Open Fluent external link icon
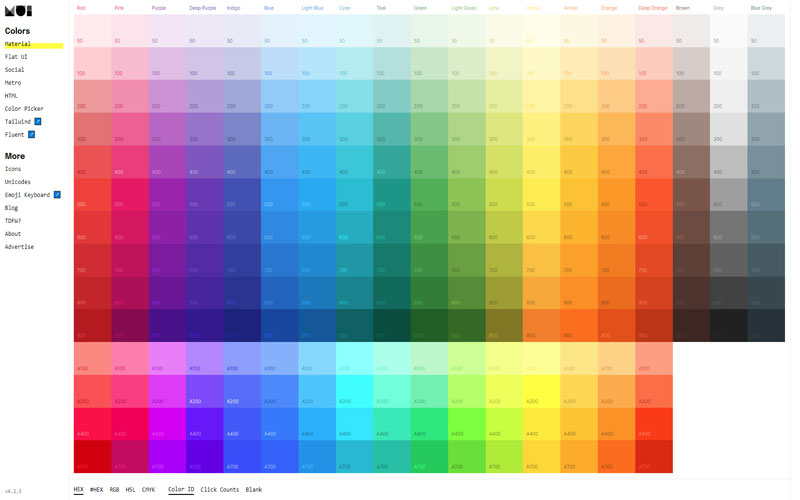Viewport: 800px width, 500px height. point(32,135)
